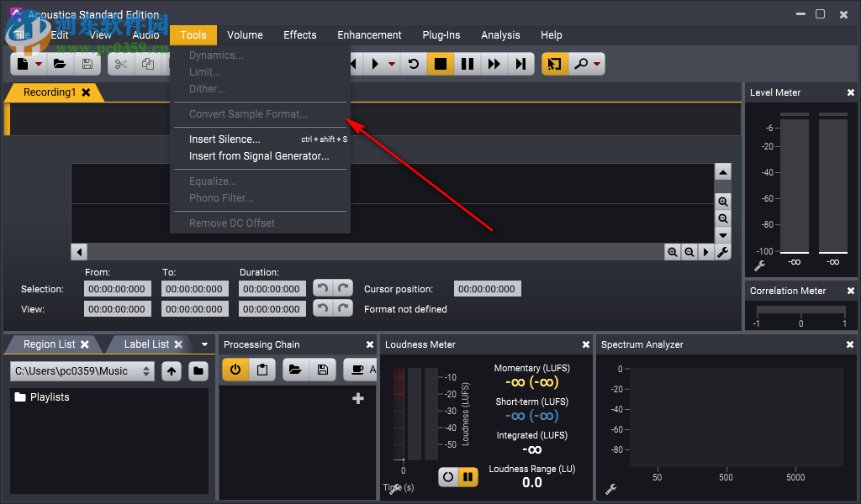Open Level Meter wrench settings
The width and height of the screenshot is (861, 504).
tap(759, 266)
